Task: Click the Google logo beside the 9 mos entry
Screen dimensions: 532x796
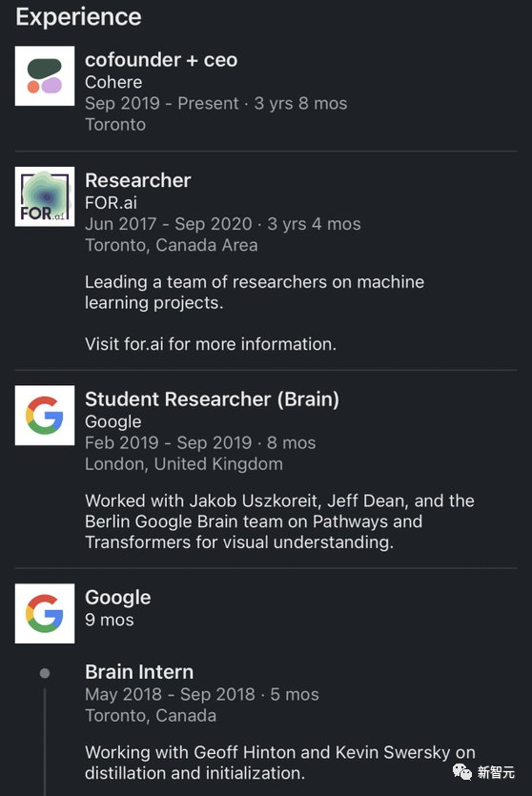Action: tap(45, 613)
